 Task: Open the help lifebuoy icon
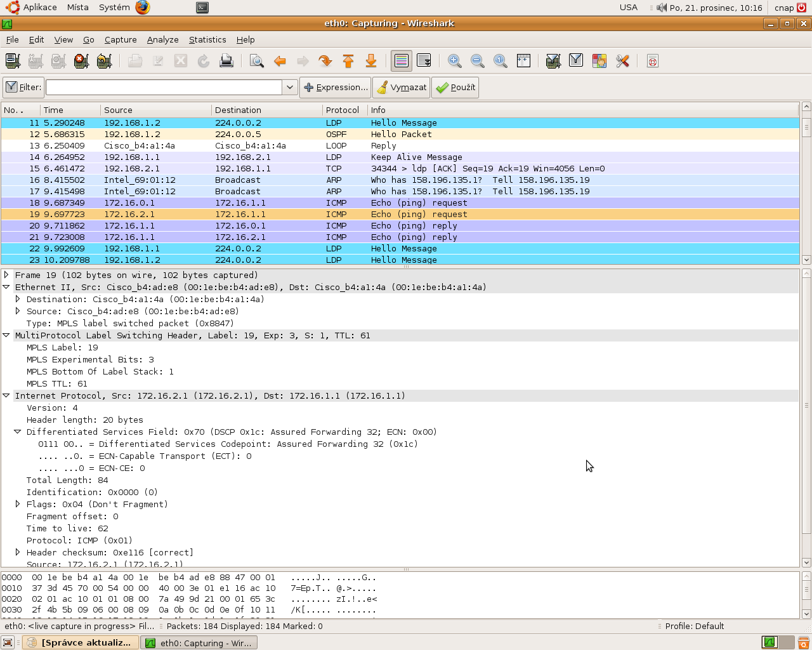[x=653, y=61]
